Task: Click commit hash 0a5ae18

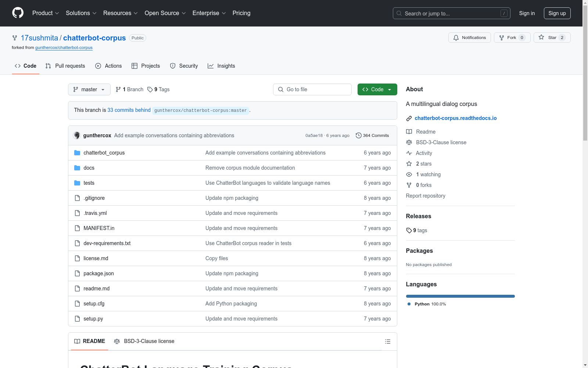Action: coord(314,135)
